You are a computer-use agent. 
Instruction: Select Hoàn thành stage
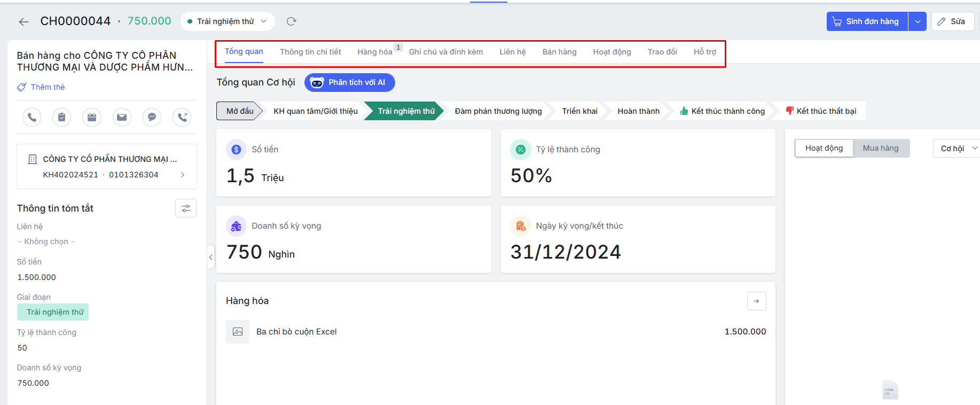tap(639, 111)
